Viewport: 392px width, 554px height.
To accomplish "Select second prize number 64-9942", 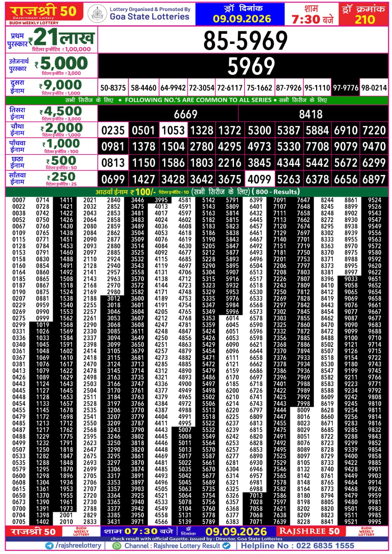I will (x=173, y=88).
